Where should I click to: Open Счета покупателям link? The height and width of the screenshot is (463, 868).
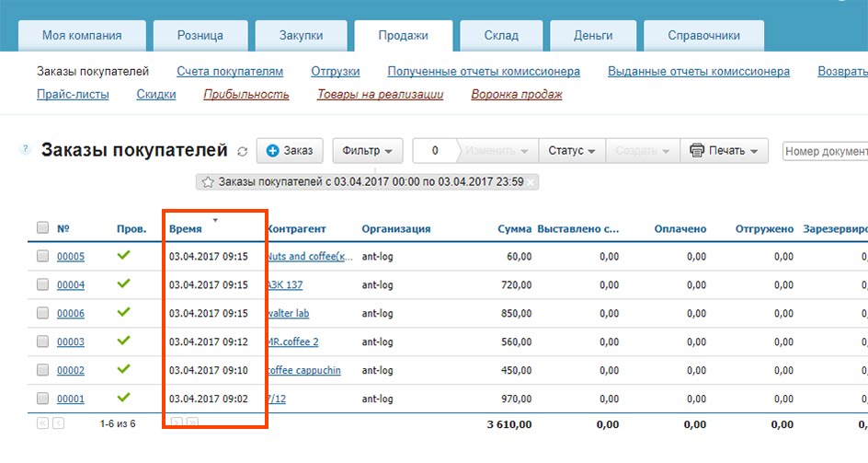pos(230,72)
